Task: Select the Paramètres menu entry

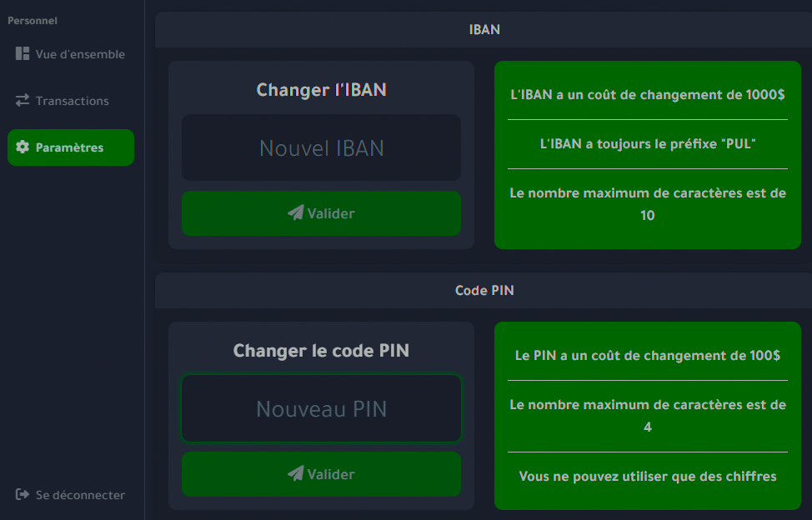Action: point(70,147)
